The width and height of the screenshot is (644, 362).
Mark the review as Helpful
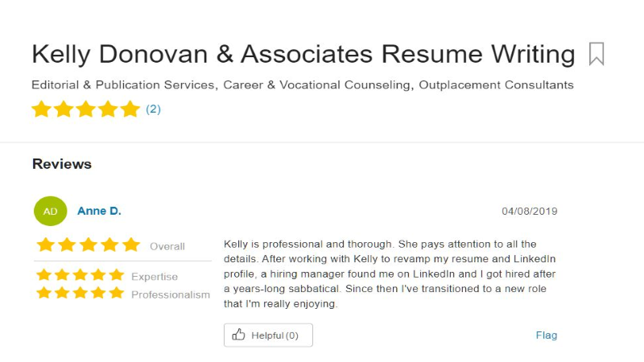(x=268, y=335)
